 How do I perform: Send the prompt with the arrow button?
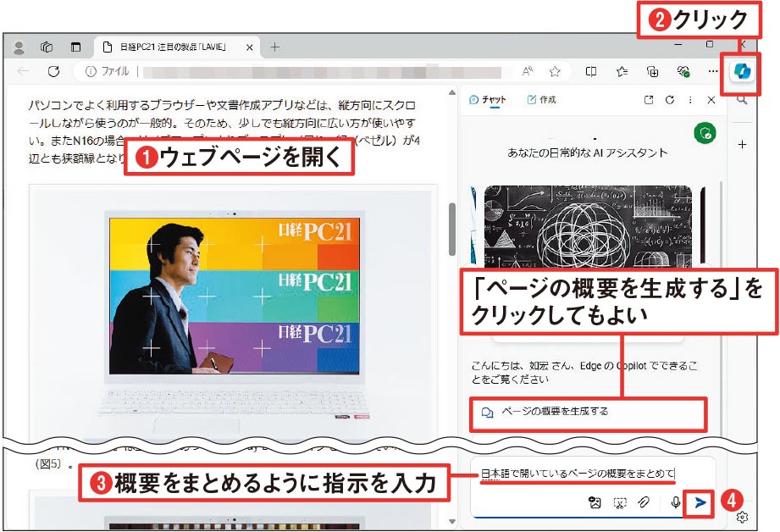click(x=700, y=502)
